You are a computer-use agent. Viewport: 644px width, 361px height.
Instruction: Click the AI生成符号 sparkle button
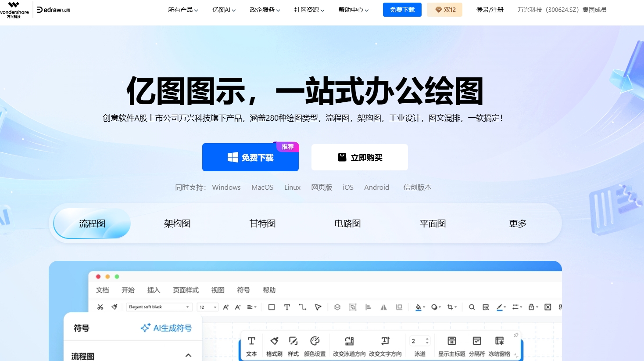(166, 328)
